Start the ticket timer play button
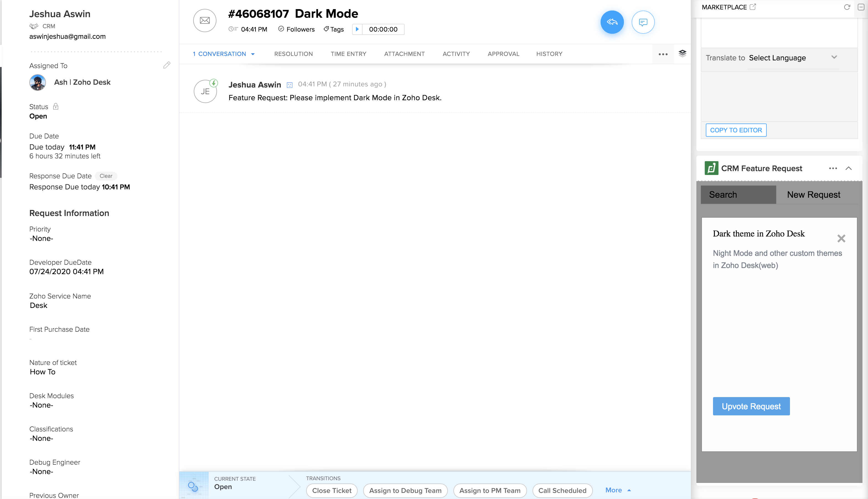 [357, 29]
